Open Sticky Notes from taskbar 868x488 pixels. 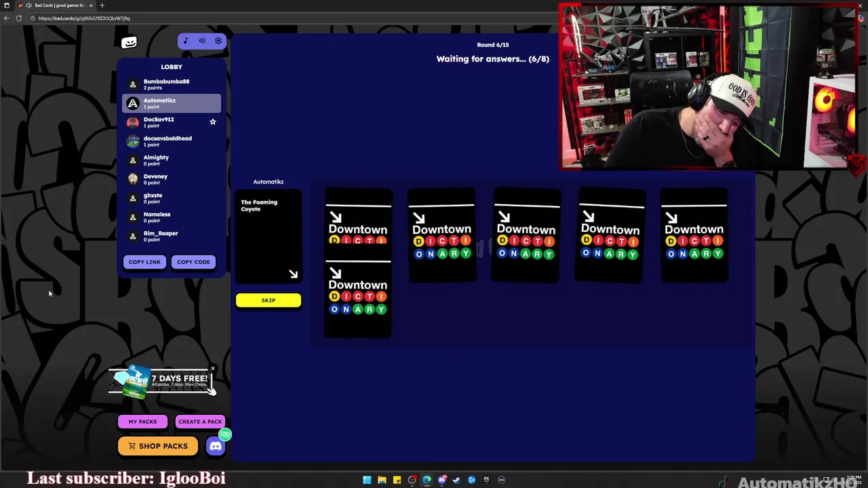[x=397, y=480]
